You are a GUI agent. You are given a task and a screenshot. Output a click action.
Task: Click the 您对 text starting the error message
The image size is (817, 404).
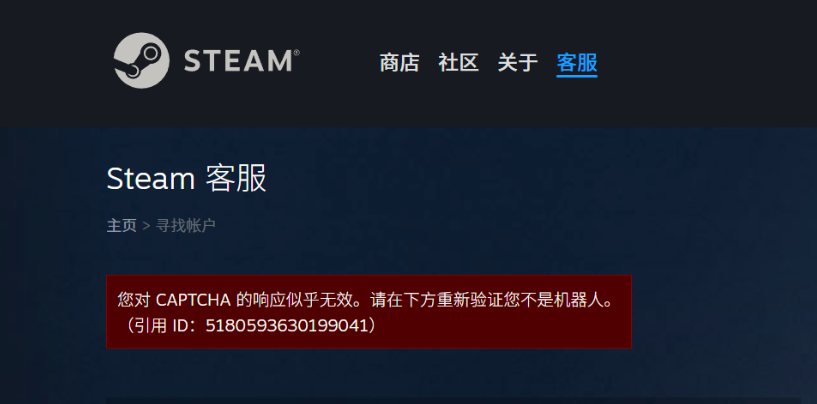(134, 300)
